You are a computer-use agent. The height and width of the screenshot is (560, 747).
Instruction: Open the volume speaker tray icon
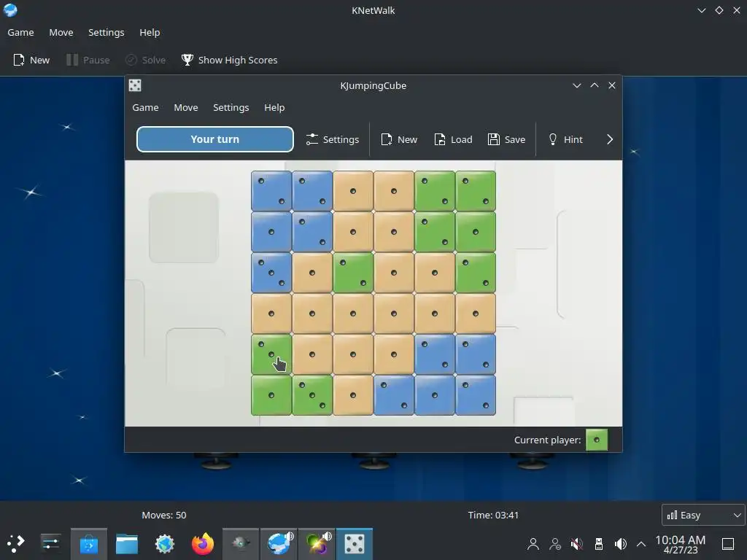click(620, 544)
